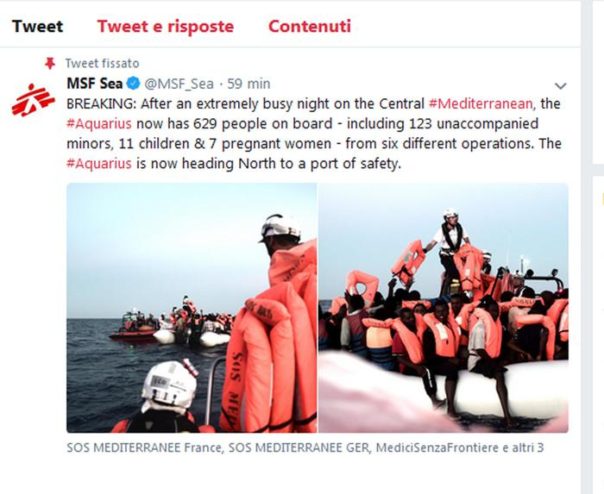The height and width of the screenshot is (494, 604).
Task: Open the Contenuti tab
Action: pos(310,26)
